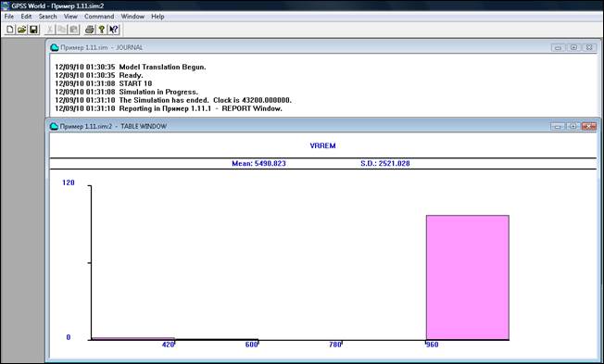Screen dimensions: 604x364
Task: Click the Copy toolbar icon
Action: [x=62, y=30]
